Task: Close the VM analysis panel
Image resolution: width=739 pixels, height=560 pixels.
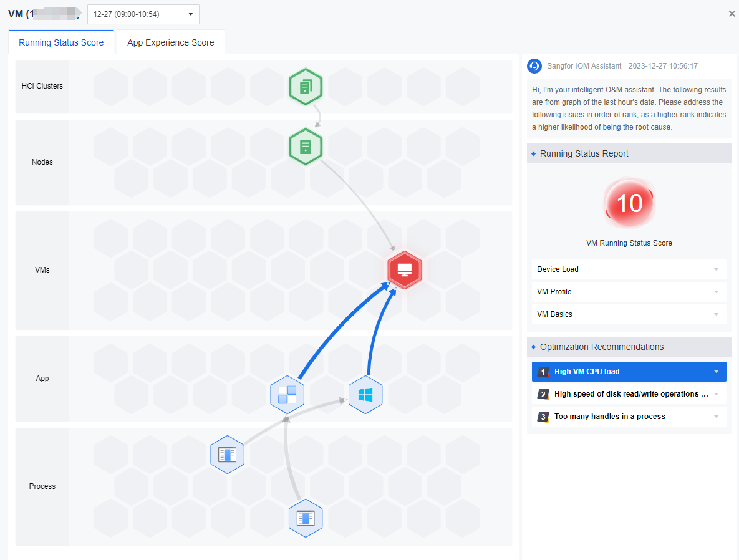Action: [x=732, y=14]
